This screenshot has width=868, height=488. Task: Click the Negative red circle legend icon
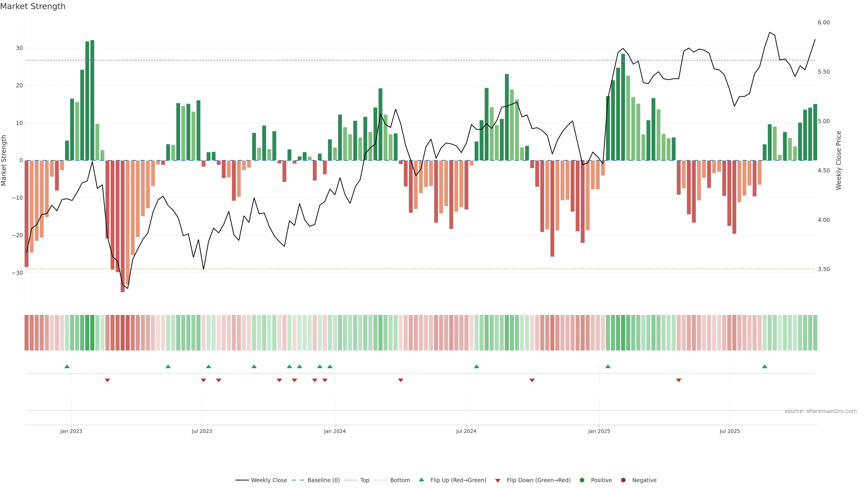pos(623,480)
